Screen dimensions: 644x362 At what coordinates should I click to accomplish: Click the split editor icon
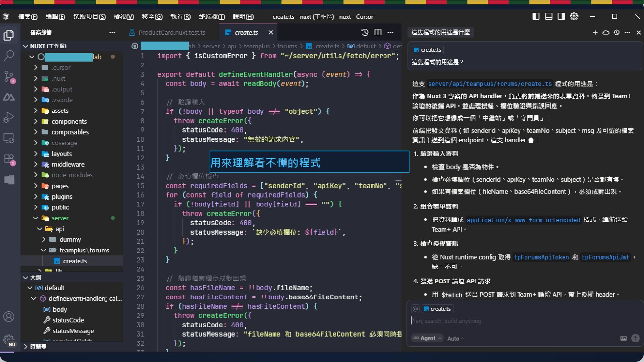point(378,32)
